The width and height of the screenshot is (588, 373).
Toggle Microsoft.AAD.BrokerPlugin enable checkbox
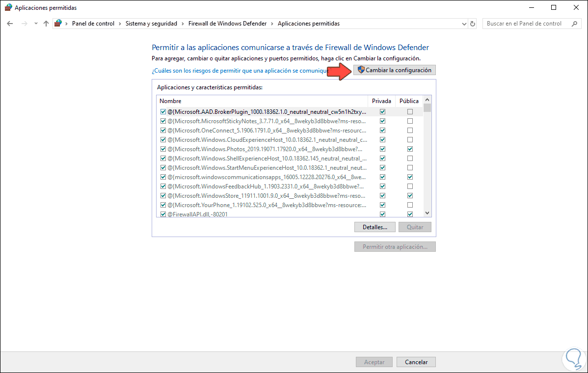(163, 112)
